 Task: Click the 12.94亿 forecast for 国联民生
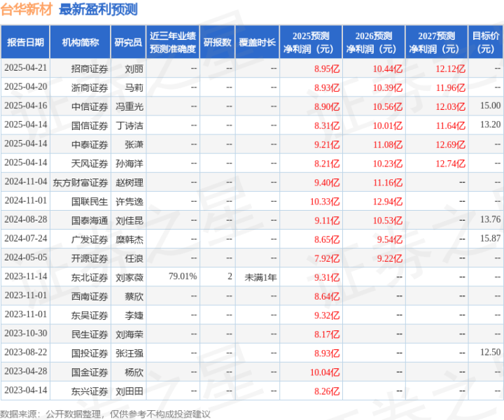tap(388, 202)
